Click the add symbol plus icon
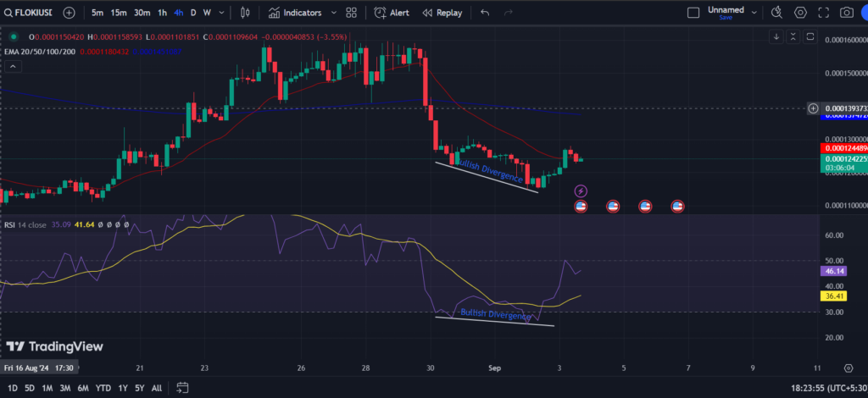Image resolution: width=868 pixels, height=398 pixels. pos(70,12)
